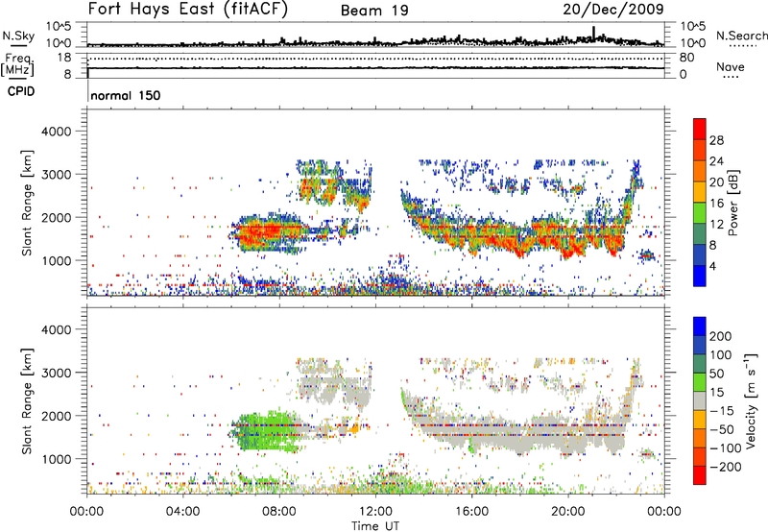Click the power panel 'Slant Range [km]' label

coord(27,203)
